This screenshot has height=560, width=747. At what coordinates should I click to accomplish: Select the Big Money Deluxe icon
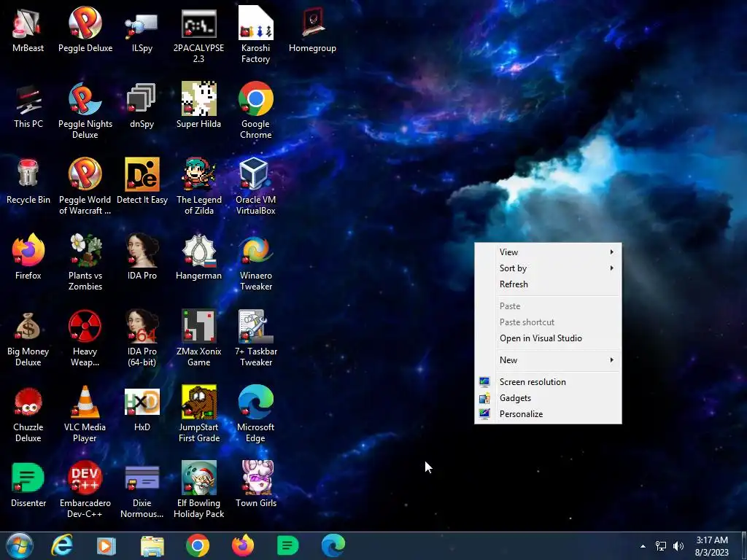coord(28,338)
